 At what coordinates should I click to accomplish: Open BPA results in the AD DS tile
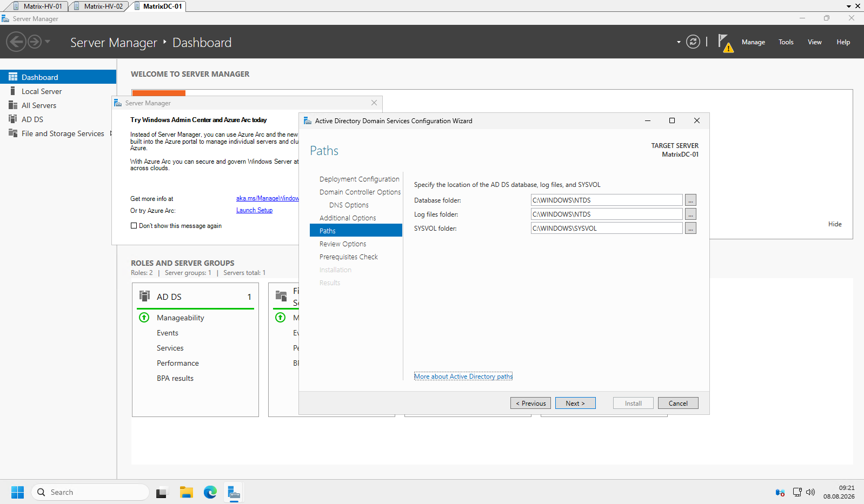pyautogui.click(x=175, y=378)
